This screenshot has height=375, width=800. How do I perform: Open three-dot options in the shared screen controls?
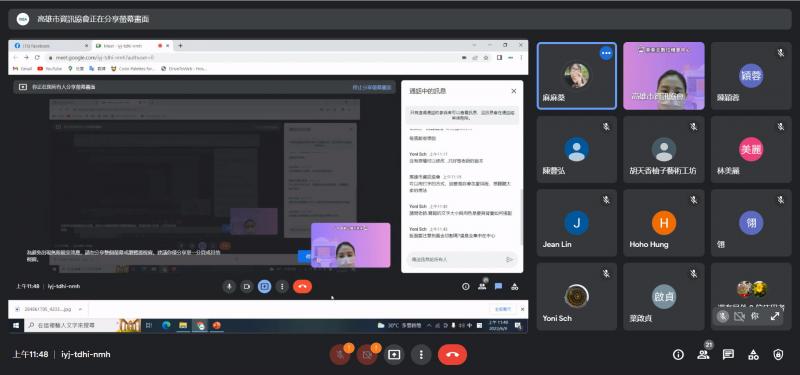click(x=282, y=286)
